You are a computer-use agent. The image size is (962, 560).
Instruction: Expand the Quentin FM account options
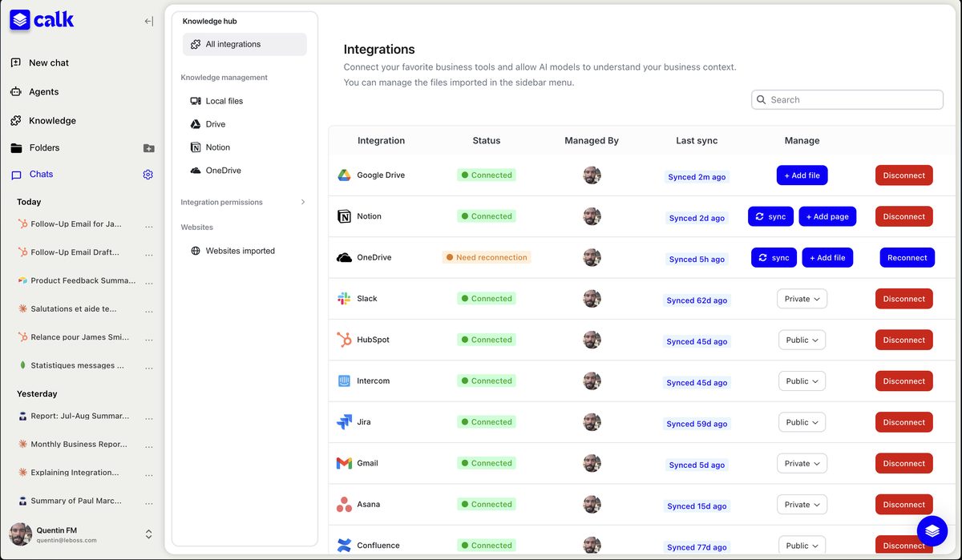tap(148, 534)
